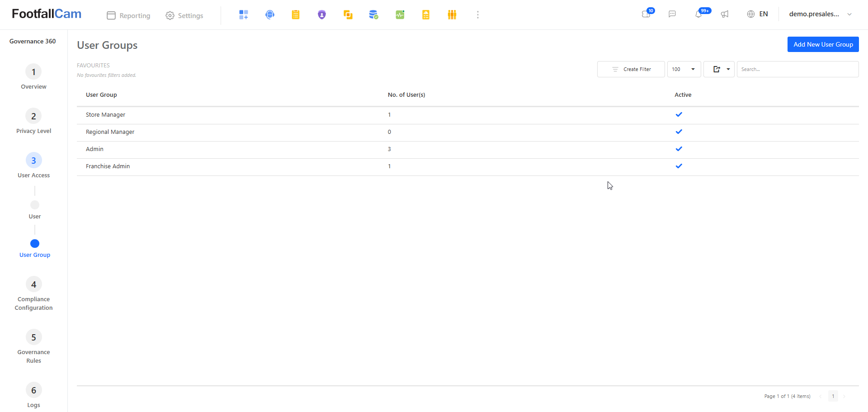Open the orange people group icon
Screen dimensions: 868x412
pyautogui.click(x=452, y=15)
